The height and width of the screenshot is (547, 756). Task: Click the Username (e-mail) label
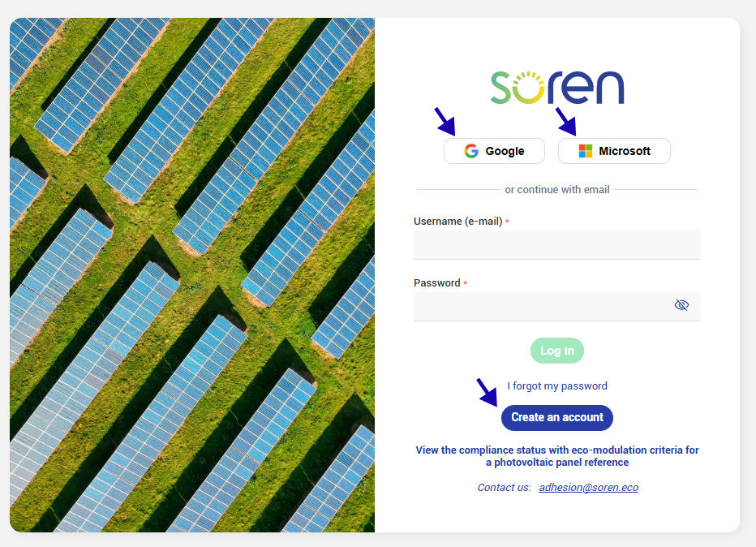pyautogui.click(x=458, y=221)
